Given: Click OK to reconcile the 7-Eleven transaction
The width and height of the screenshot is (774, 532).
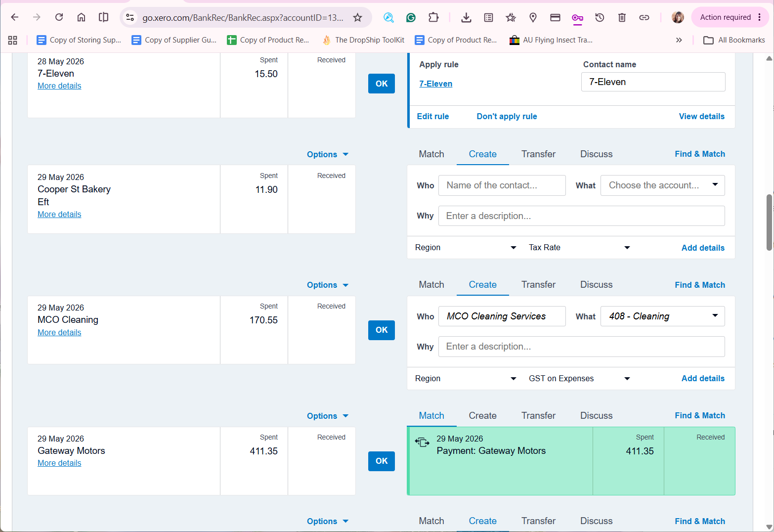Looking at the screenshot, I should coord(382,84).
